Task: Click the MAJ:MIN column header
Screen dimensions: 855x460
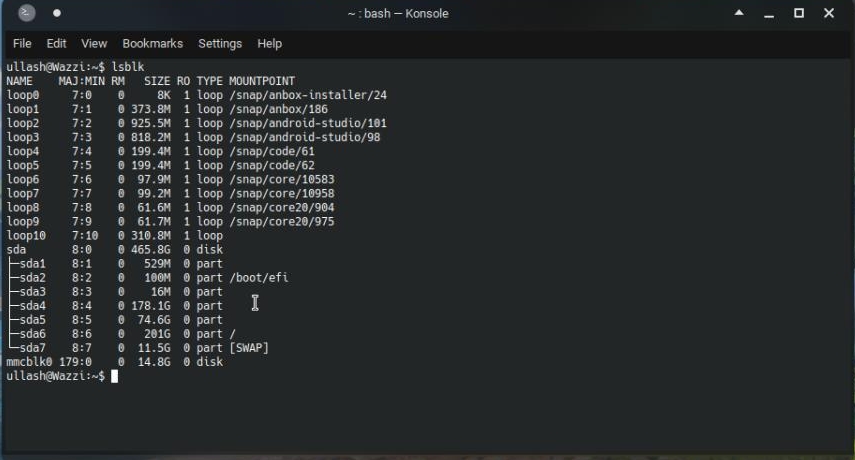Action: 82,81
